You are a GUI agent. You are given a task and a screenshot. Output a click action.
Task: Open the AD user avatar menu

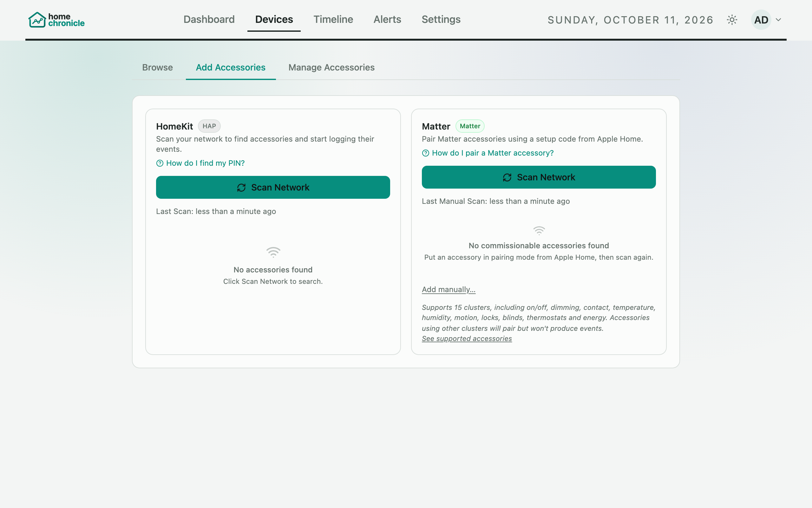point(761,20)
